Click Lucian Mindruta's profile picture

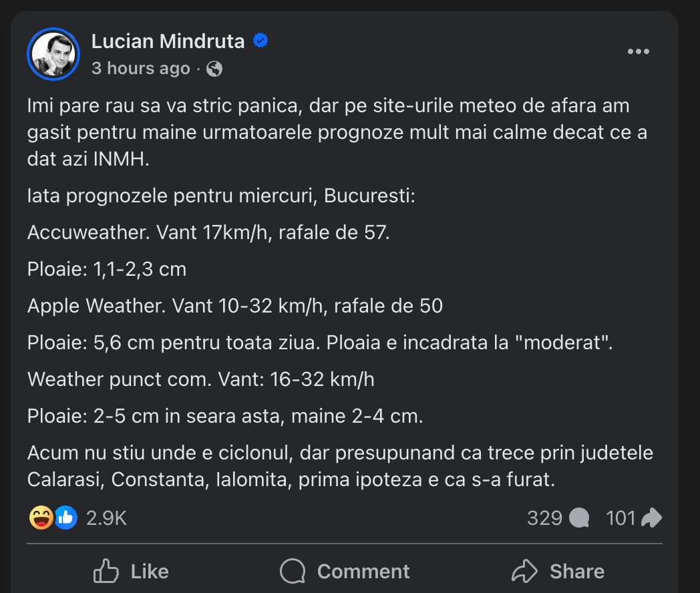53,54
